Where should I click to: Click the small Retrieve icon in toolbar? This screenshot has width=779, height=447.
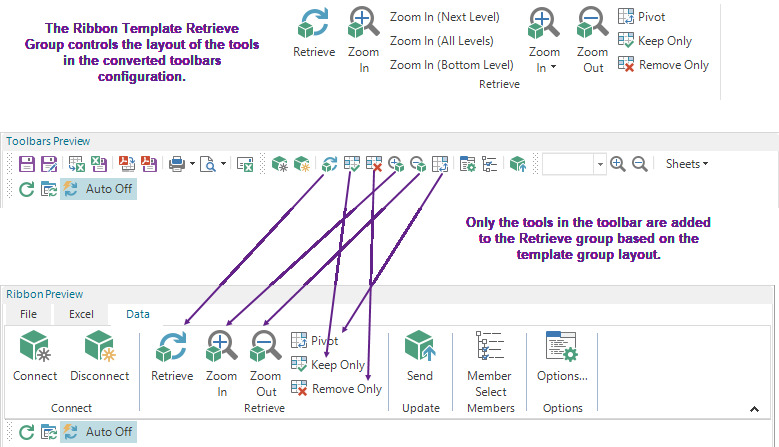pyautogui.click(x=329, y=164)
